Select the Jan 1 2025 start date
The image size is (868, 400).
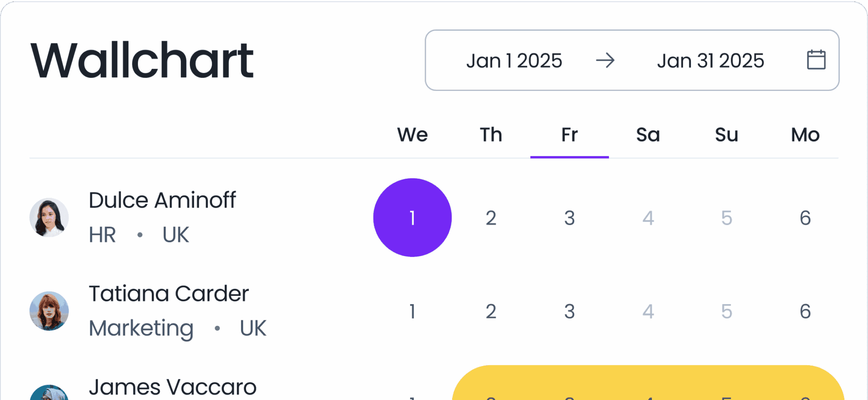tap(514, 61)
